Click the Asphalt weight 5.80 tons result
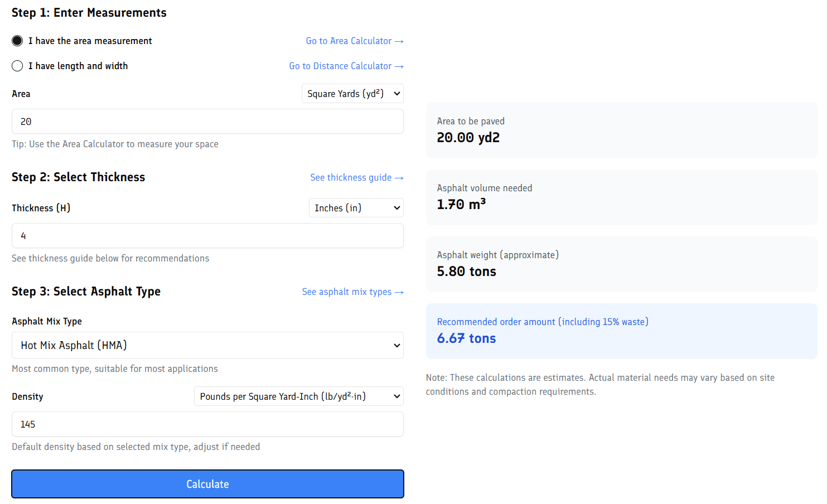827x504 pixels. 466,272
